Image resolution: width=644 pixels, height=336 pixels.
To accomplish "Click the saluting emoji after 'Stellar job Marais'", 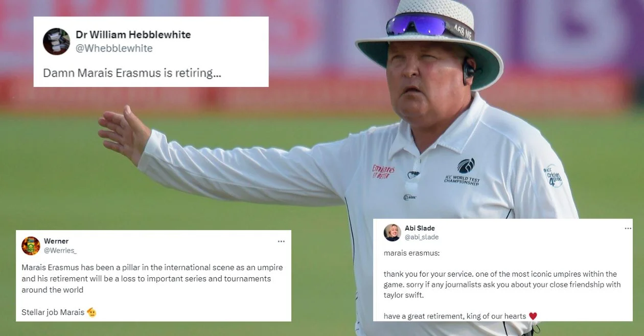I will pyautogui.click(x=92, y=312).
